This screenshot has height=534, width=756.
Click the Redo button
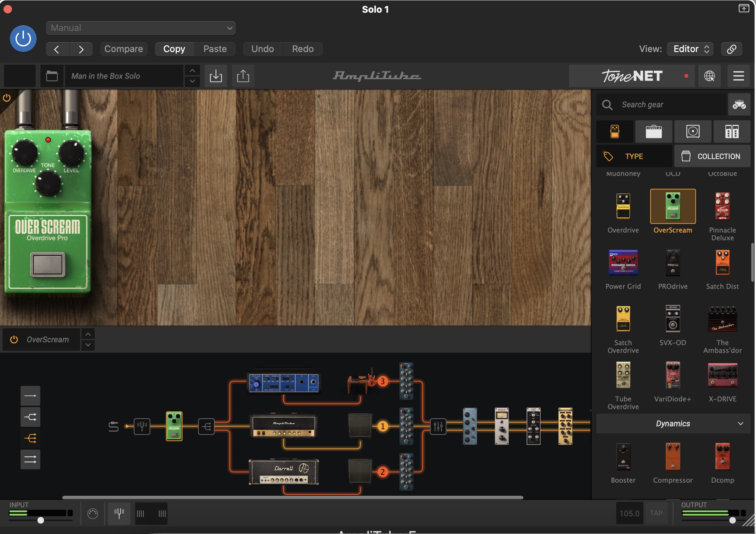303,49
